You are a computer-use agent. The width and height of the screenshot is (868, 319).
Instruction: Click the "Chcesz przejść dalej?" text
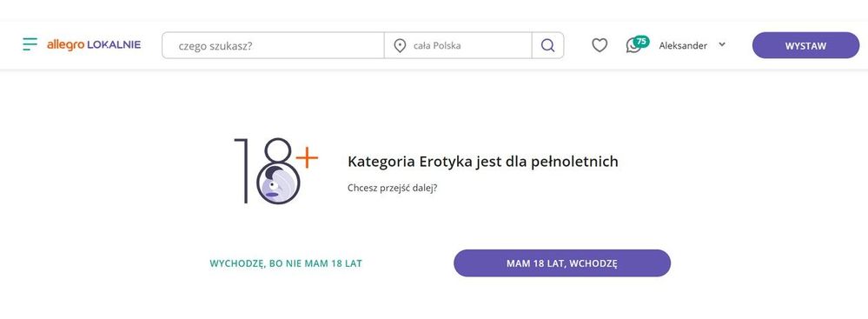pos(393,188)
